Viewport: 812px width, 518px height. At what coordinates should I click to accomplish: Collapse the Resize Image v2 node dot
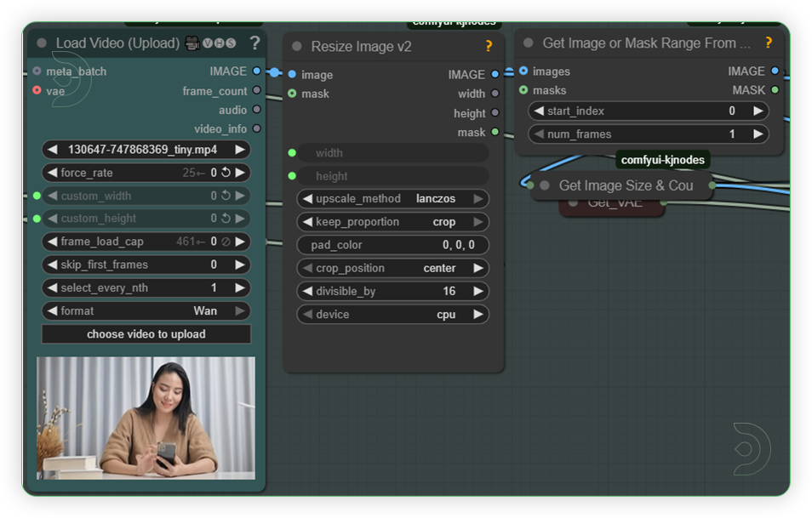pyautogui.click(x=297, y=46)
